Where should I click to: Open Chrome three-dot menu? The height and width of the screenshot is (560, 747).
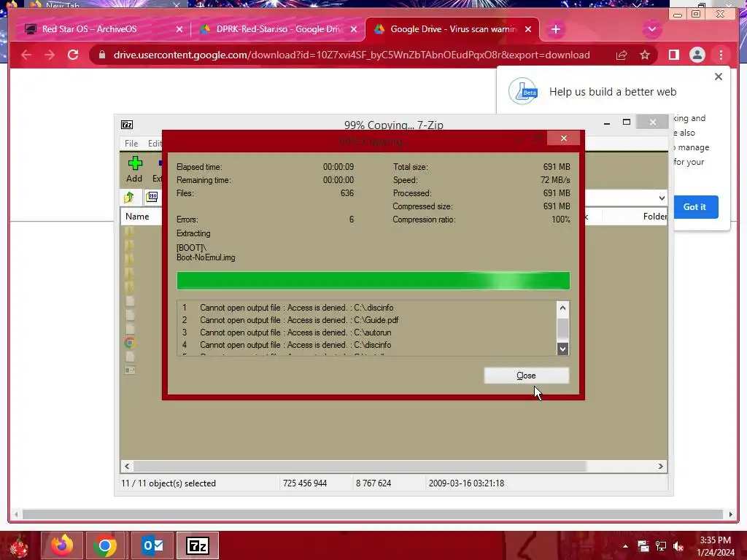(721, 55)
